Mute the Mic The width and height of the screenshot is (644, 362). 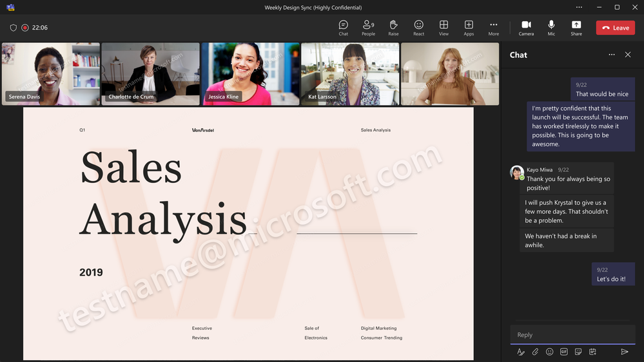551,28
